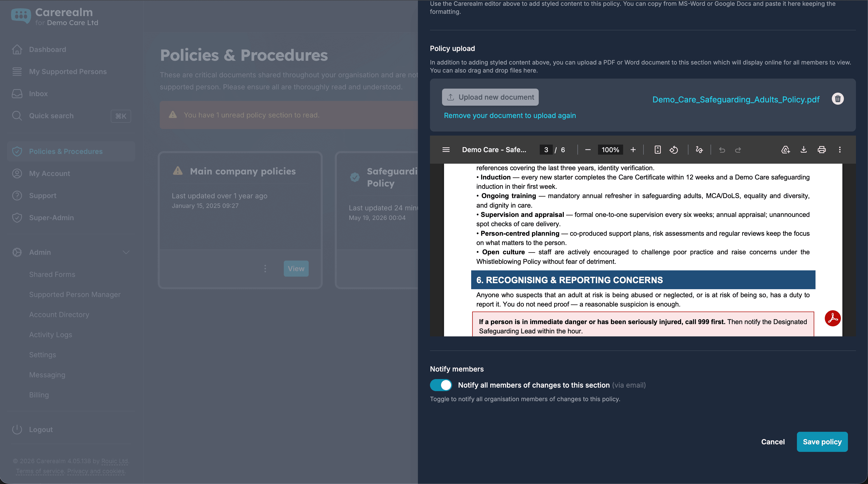Open Messaging admin page

pyautogui.click(x=47, y=375)
